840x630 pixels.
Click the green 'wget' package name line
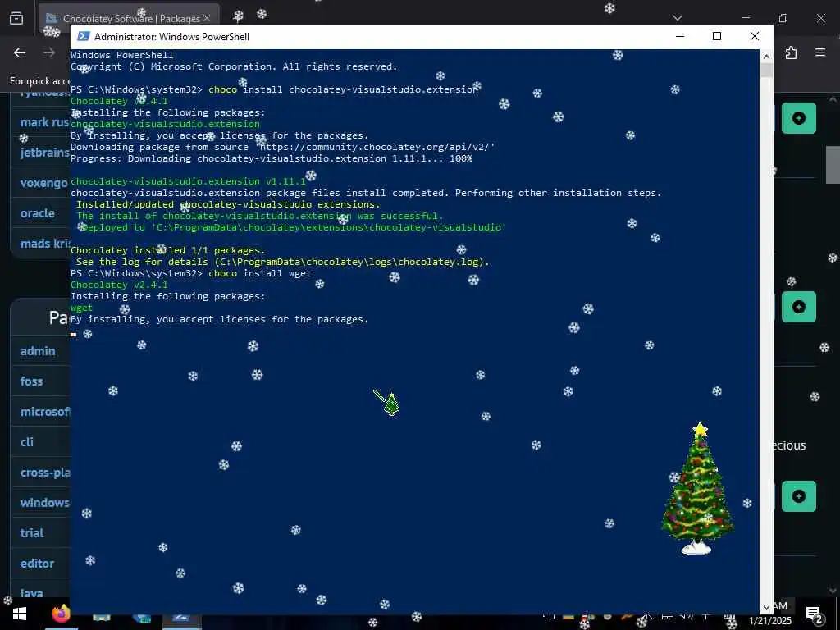(x=81, y=308)
